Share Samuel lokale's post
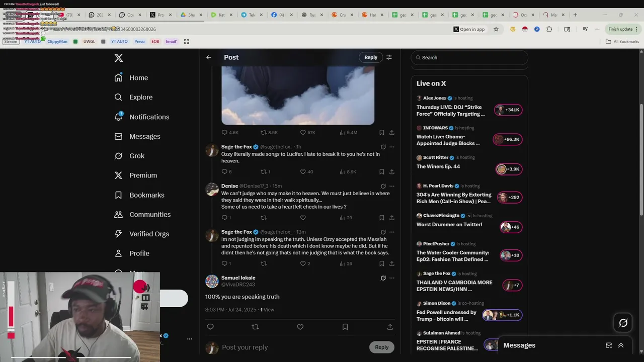 tap(390, 327)
